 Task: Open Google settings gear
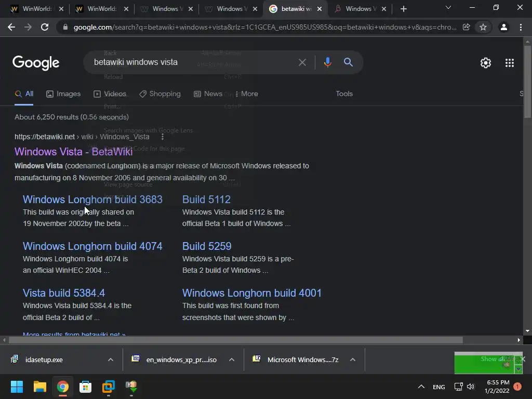click(486, 63)
